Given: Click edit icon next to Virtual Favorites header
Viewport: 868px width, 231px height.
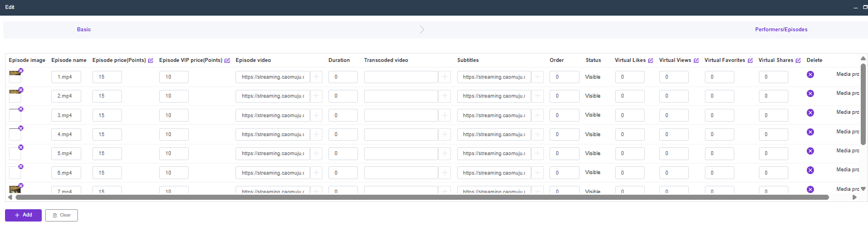Looking at the screenshot, I should coord(751,60).
